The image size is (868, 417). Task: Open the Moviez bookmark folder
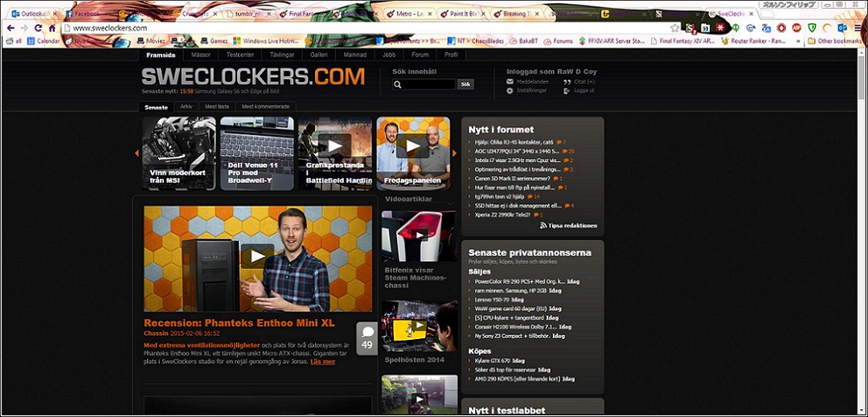150,41
